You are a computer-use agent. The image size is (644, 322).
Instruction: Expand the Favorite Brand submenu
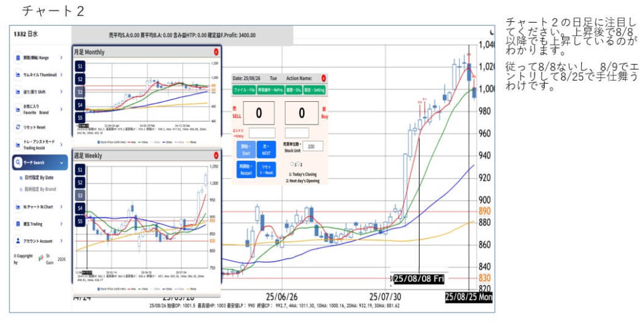tap(62, 109)
